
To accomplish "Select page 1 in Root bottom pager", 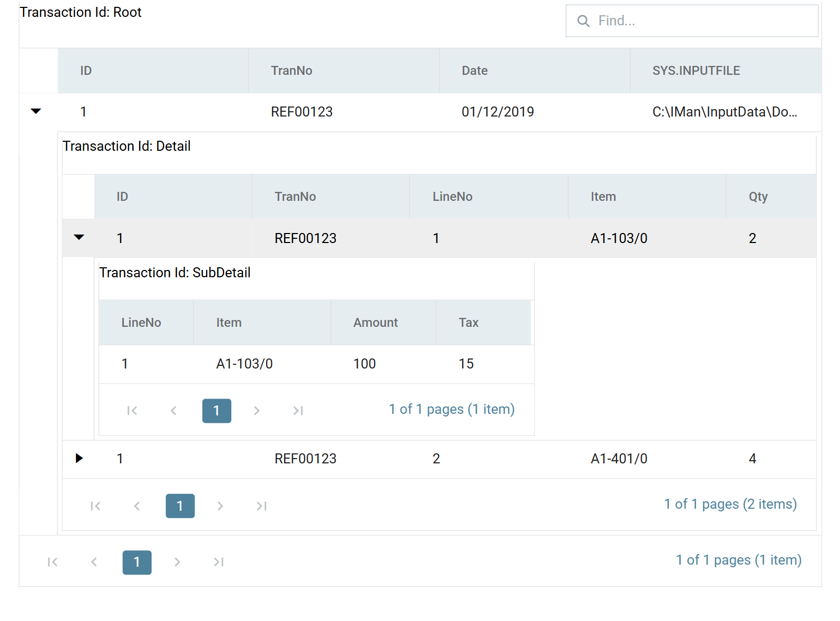I will click(x=137, y=562).
